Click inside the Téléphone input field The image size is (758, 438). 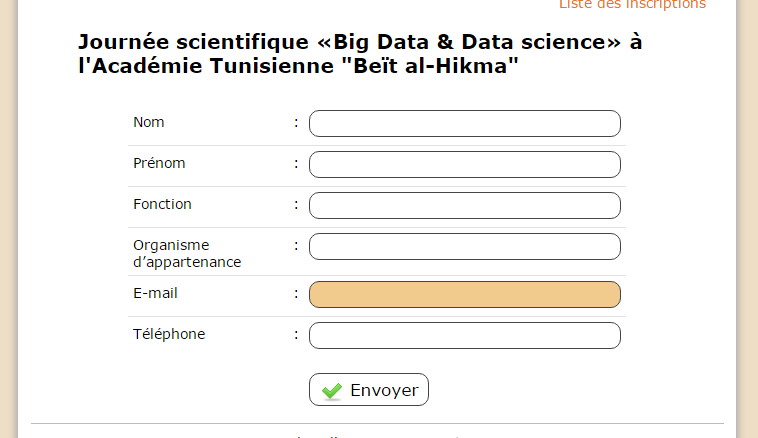coord(465,336)
